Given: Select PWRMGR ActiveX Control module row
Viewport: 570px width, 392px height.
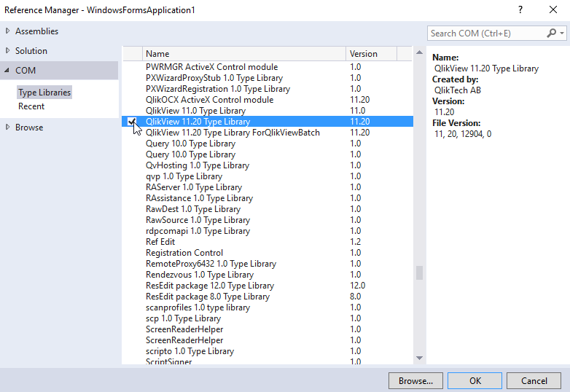Looking at the screenshot, I should click(268, 67).
